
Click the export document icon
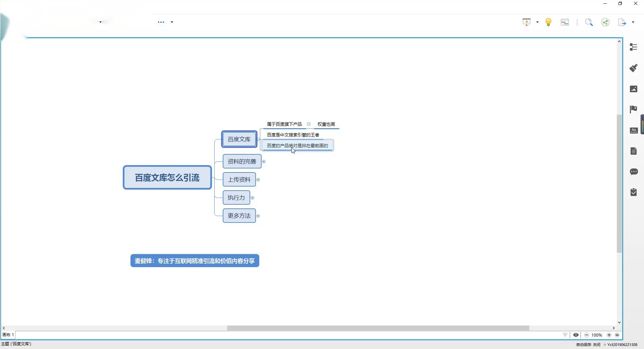(622, 22)
